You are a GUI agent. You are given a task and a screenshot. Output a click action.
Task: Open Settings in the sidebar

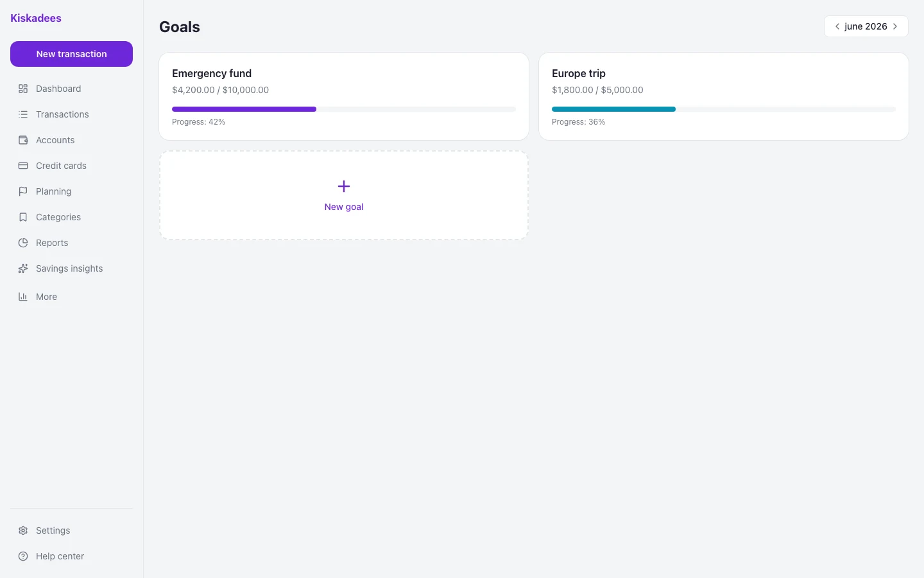coord(71,530)
